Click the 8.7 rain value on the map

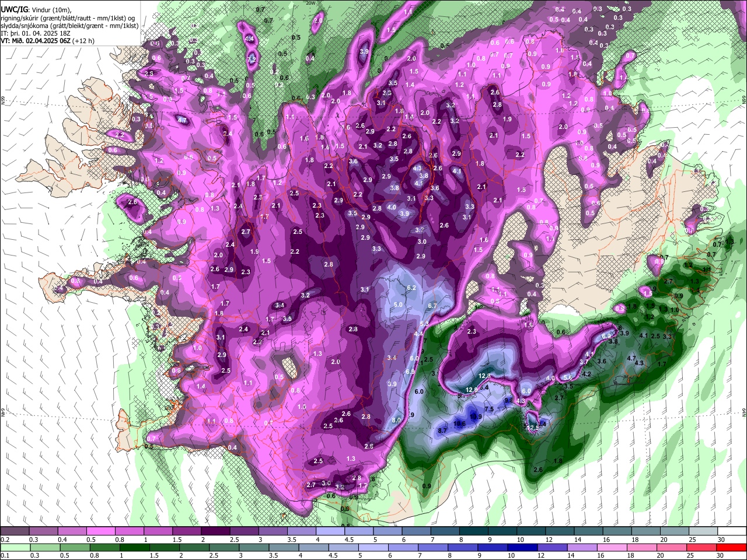pos(442,430)
